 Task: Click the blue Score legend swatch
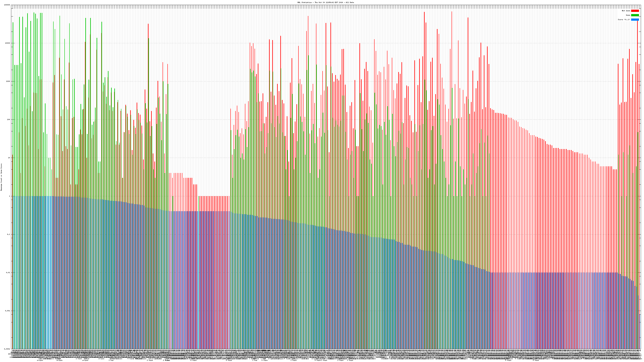635,20
